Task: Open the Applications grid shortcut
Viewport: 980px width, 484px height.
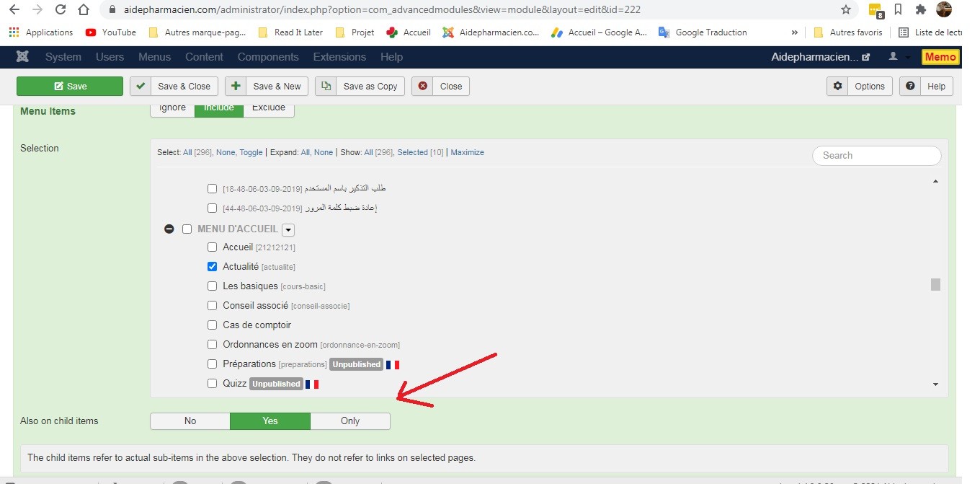Action: [x=41, y=32]
